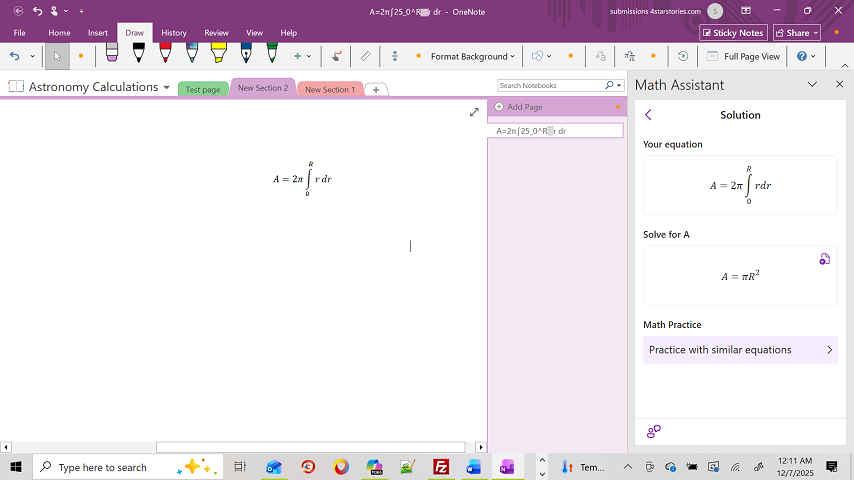Switch to the Test page section tab
The width and height of the screenshot is (854, 480).
click(x=203, y=90)
